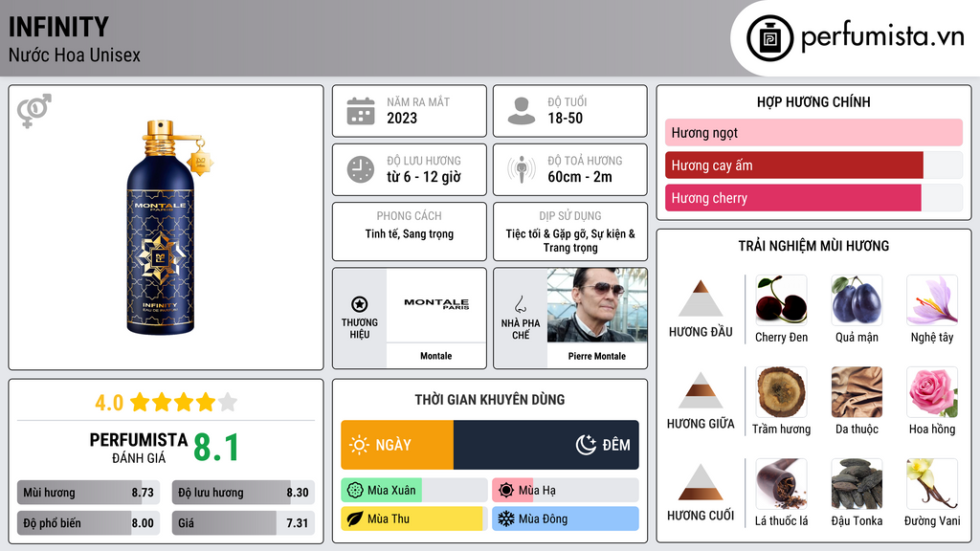The image size is (980, 551).
Task: Click the '60cm - 2m' value
Action: pos(580,177)
